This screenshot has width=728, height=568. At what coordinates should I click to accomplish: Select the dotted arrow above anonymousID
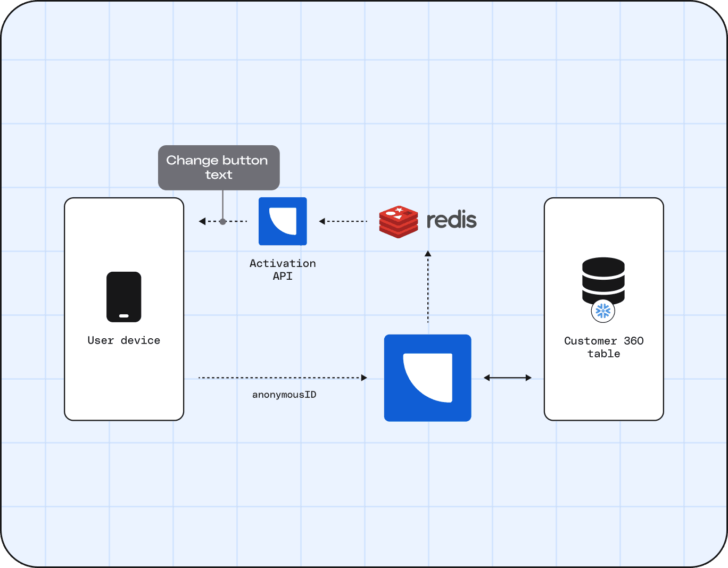point(282,378)
